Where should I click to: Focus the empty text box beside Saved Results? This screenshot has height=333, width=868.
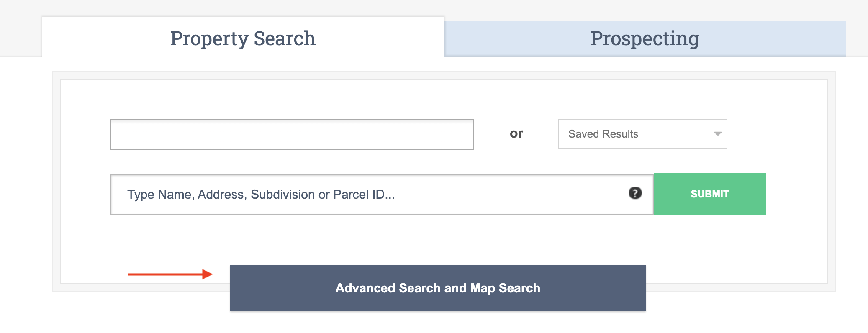pos(292,134)
